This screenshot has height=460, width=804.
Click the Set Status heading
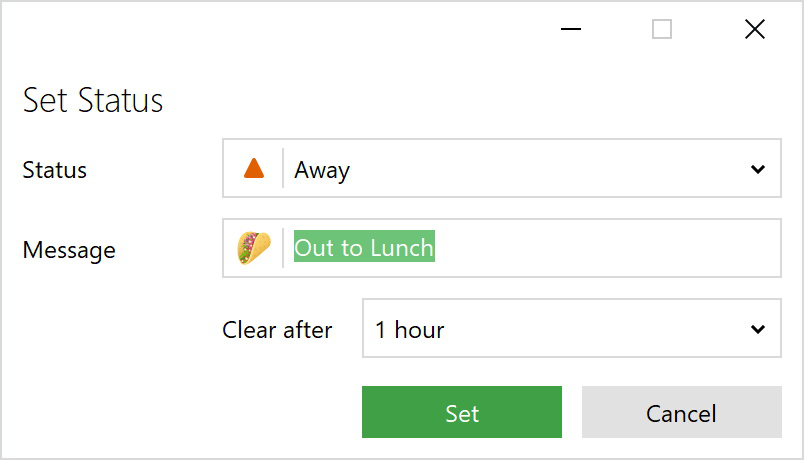coord(93,101)
